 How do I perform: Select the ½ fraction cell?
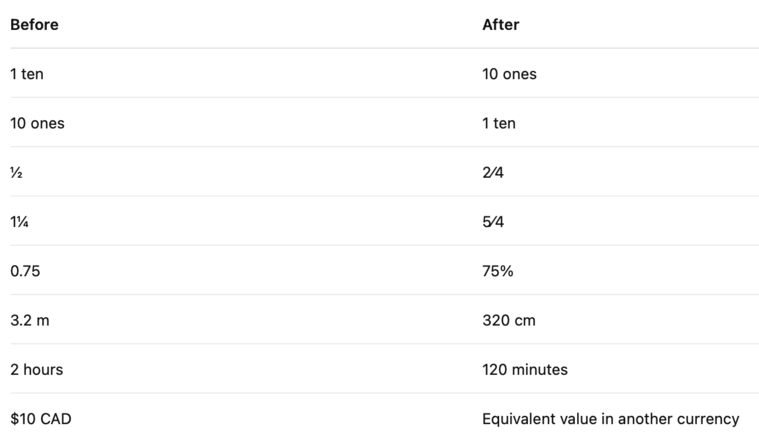16,173
